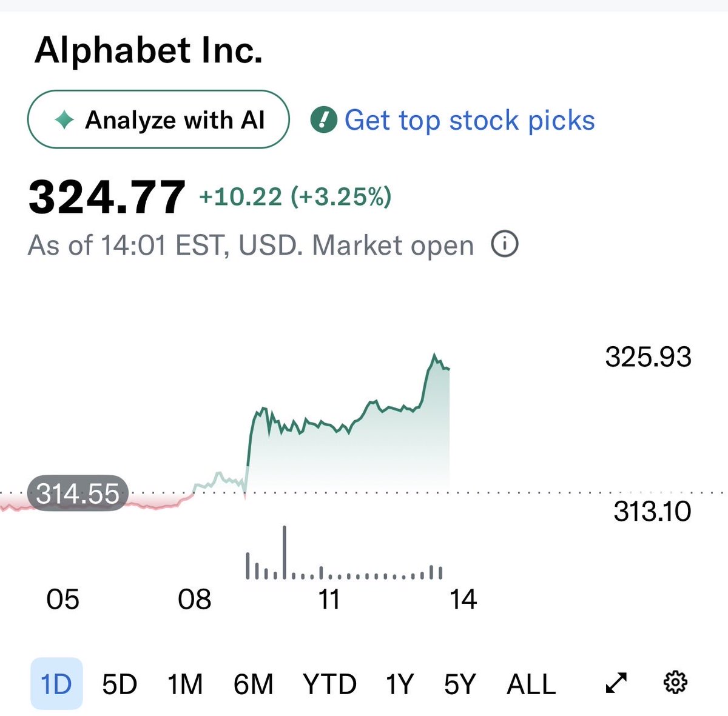Show the 6M price history
This screenshot has width=728, height=716.
(x=253, y=684)
